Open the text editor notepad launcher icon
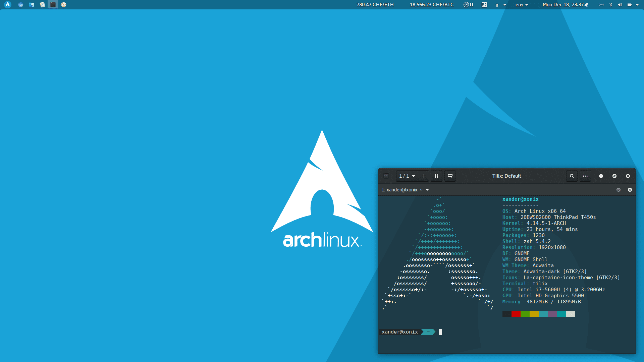Viewport: 644px width, 362px height. pos(42,5)
